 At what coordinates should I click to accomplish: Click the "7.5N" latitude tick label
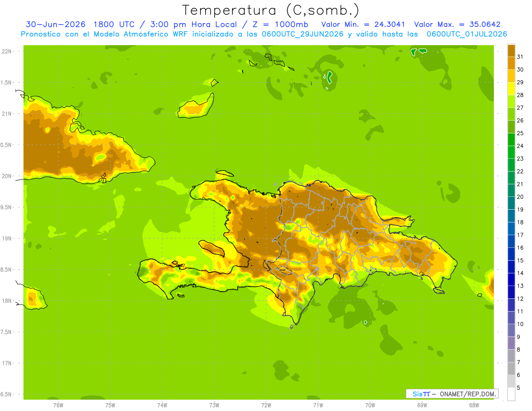pos(7,332)
